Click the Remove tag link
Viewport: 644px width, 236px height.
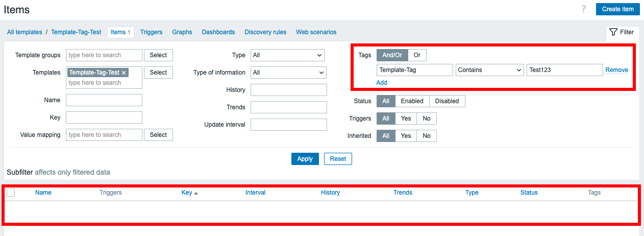(616, 70)
